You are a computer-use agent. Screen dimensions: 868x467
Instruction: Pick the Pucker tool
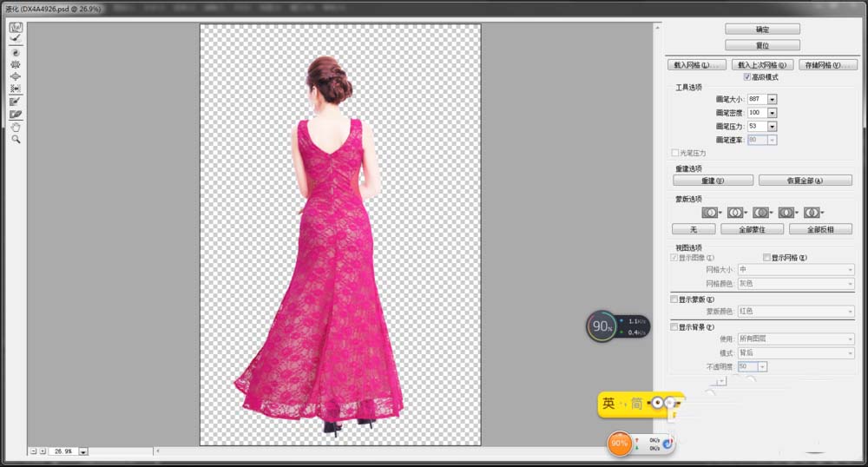pyautogui.click(x=15, y=64)
